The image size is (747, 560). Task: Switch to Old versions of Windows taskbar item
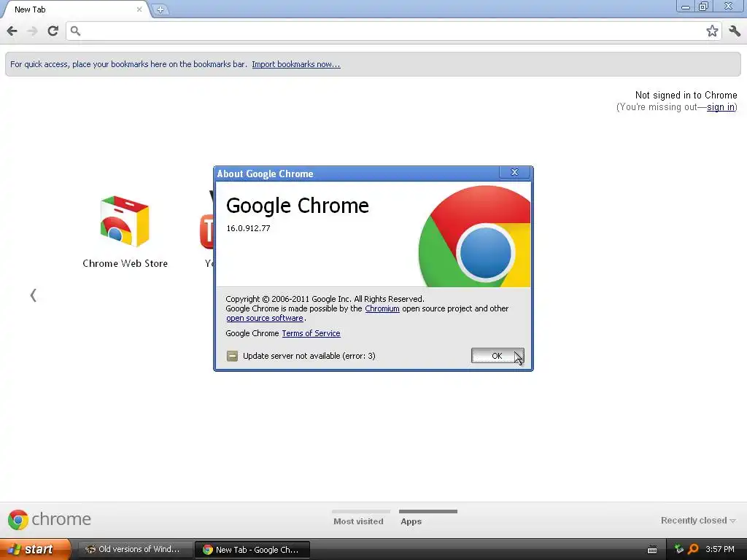click(x=135, y=550)
